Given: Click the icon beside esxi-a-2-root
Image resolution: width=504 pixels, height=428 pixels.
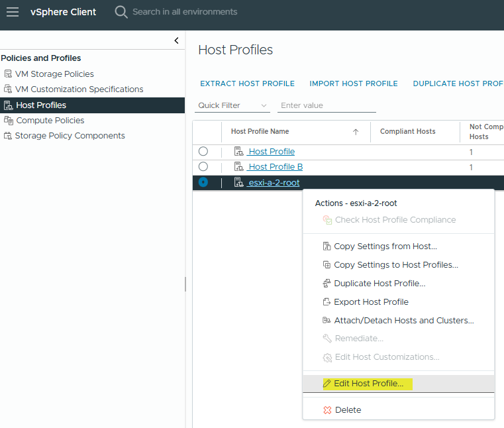Looking at the screenshot, I should click(238, 182).
